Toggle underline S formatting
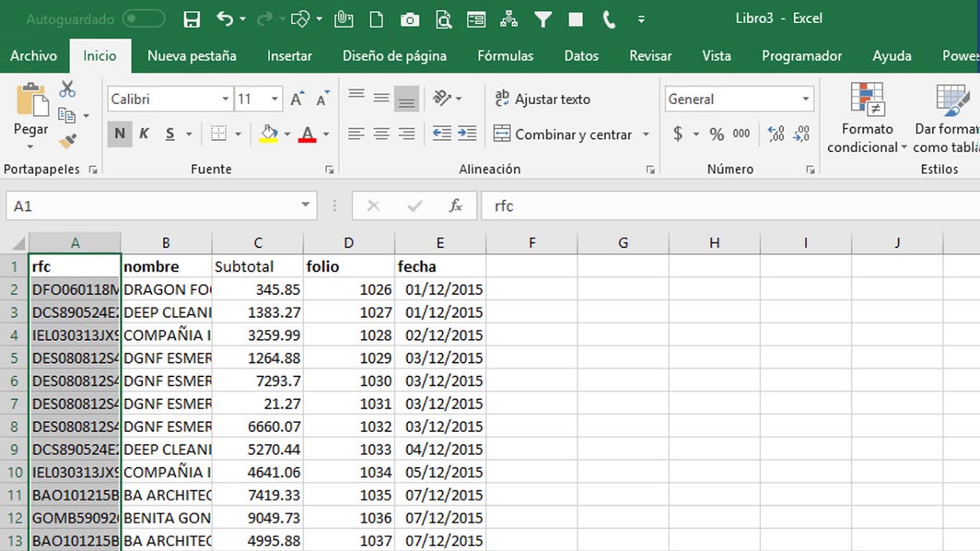 coord(170,134)
